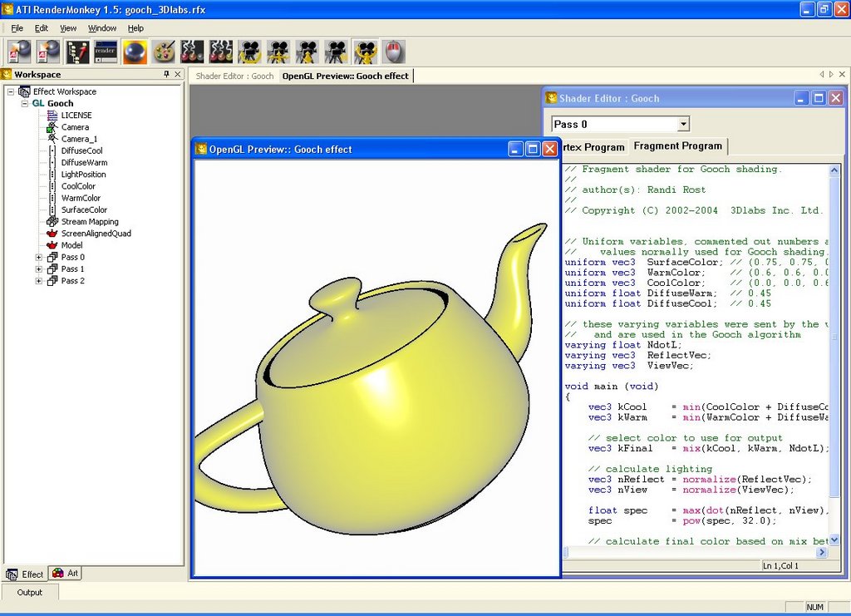Image resolution: width=851 pixels, height=616 pixels.
Task: Click the Output panel tab at bottom
Action: click(x=29, y=593)
